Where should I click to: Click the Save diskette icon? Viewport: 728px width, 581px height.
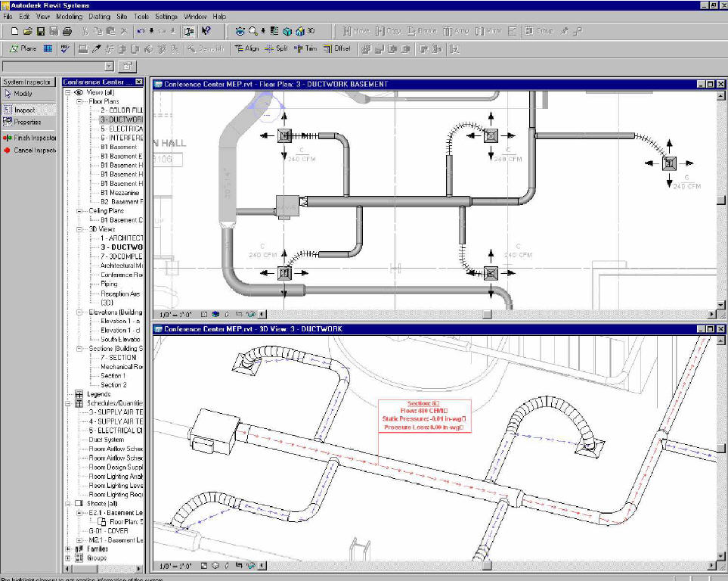tap(41, 31)
